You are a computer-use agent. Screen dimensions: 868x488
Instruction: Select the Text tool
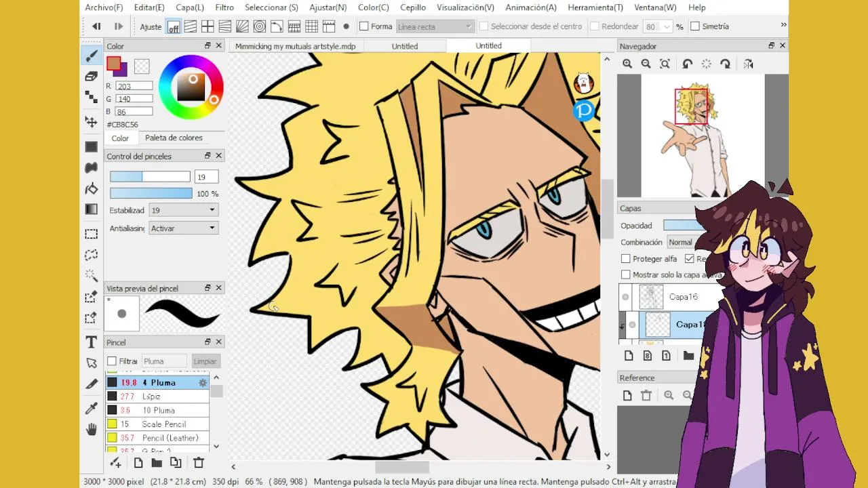[x=92, y=342]
